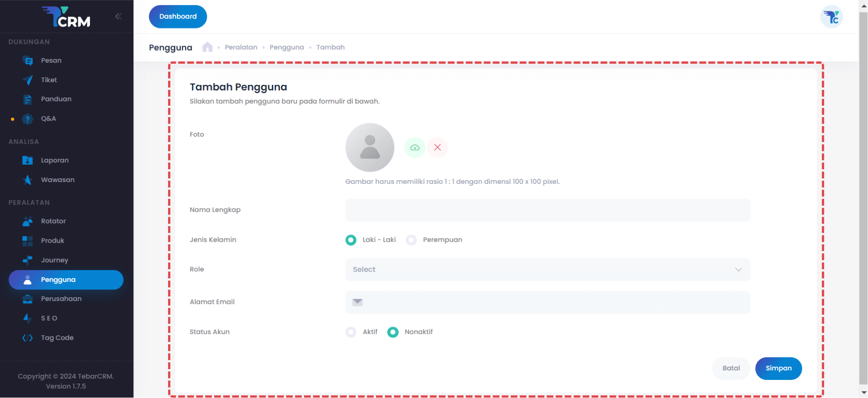Set account status to Aktif

pos(351,332)
